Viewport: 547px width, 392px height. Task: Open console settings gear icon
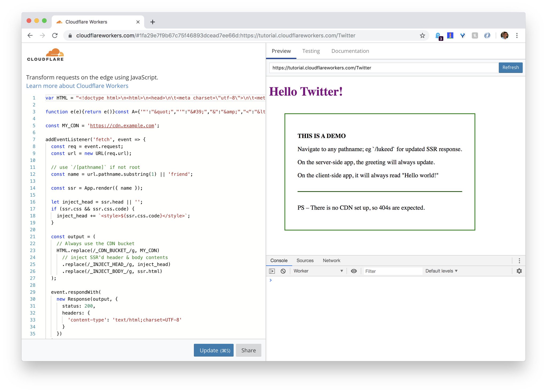tap(519, 271)
